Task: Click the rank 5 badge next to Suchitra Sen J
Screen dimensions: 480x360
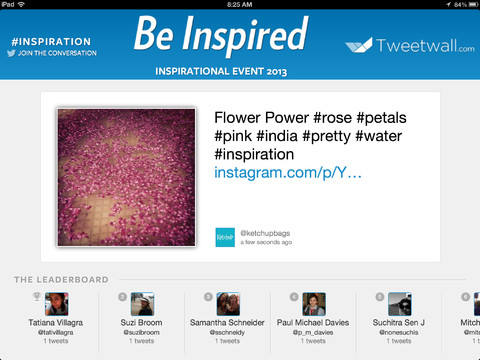Action: click(380, 297)
